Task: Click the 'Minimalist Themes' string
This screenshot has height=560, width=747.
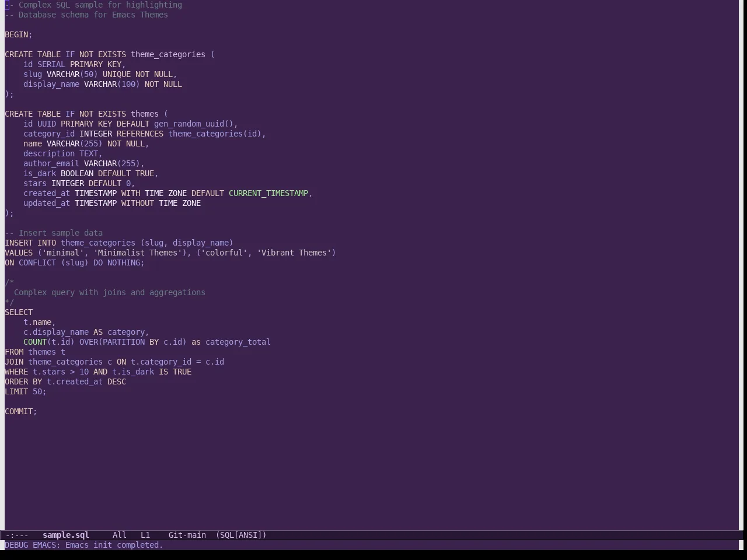Action: (x=138, y=253)
